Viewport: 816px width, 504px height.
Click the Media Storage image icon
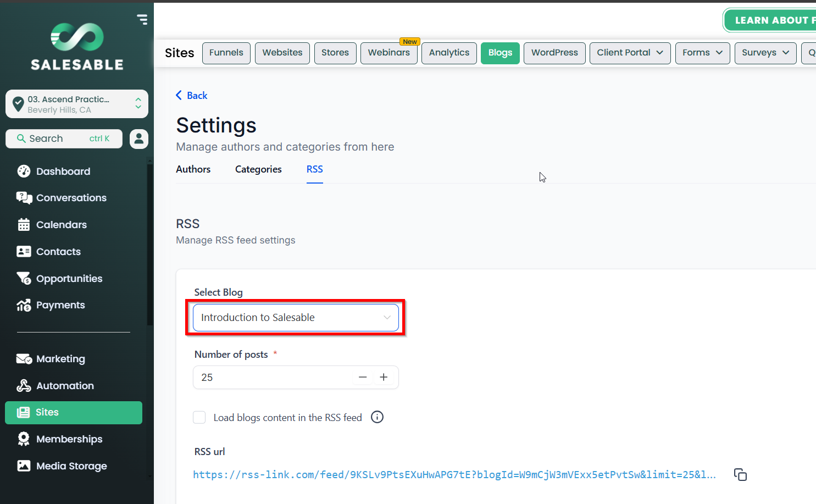(24, 466)
